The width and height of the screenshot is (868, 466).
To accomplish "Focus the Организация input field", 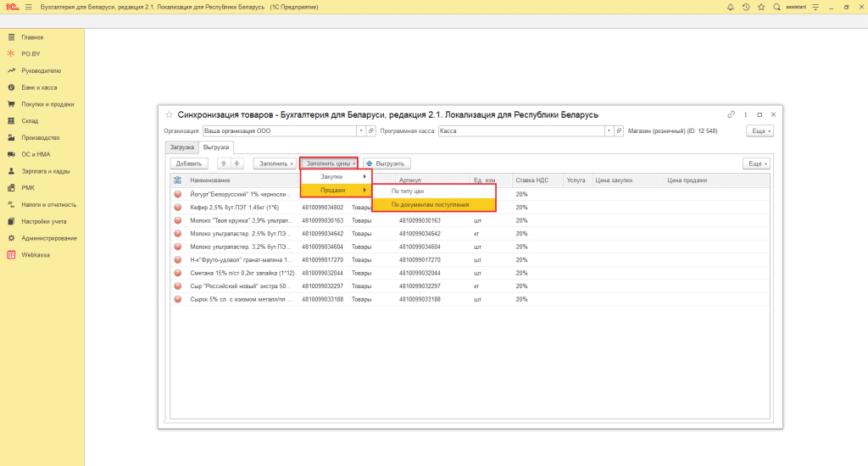I will click(x=280, y=131).
